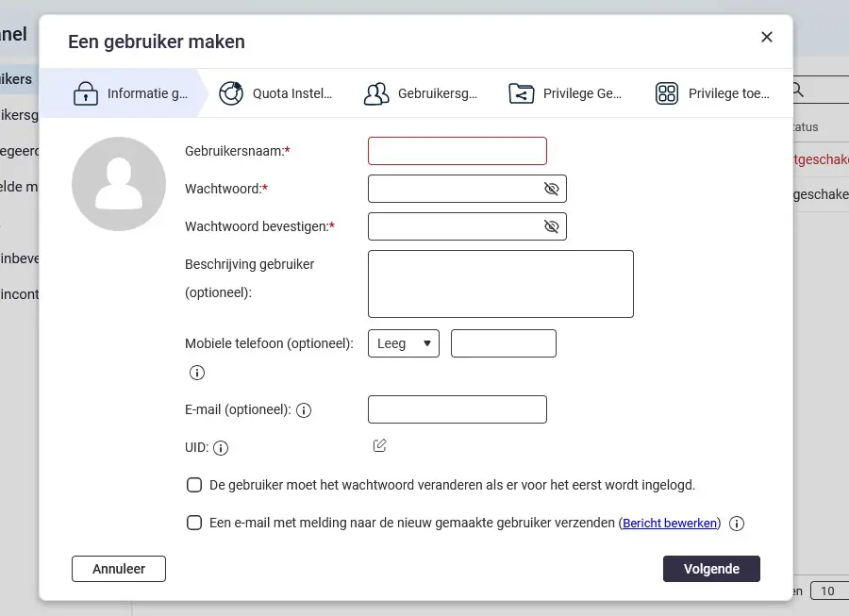Click the info icon beside the UID label
The width and height of the screenshot is (849, 616).
point(219,447)
